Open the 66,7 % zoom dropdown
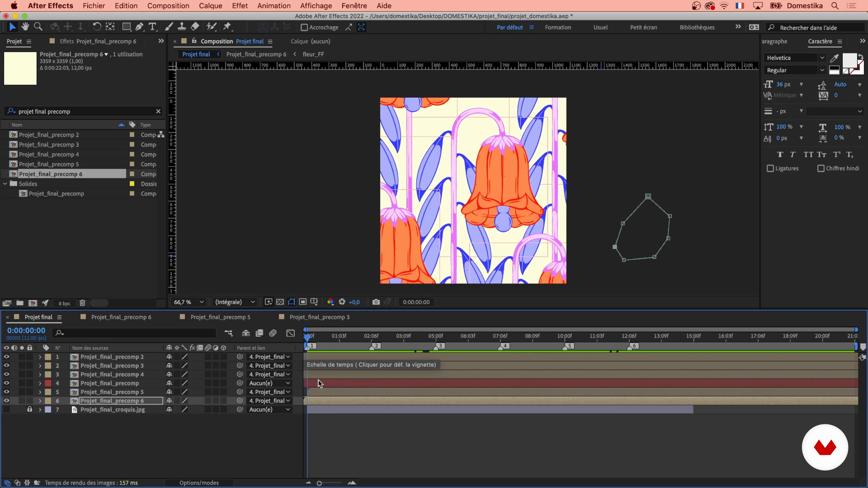868x488 pixels. [189, 302]
